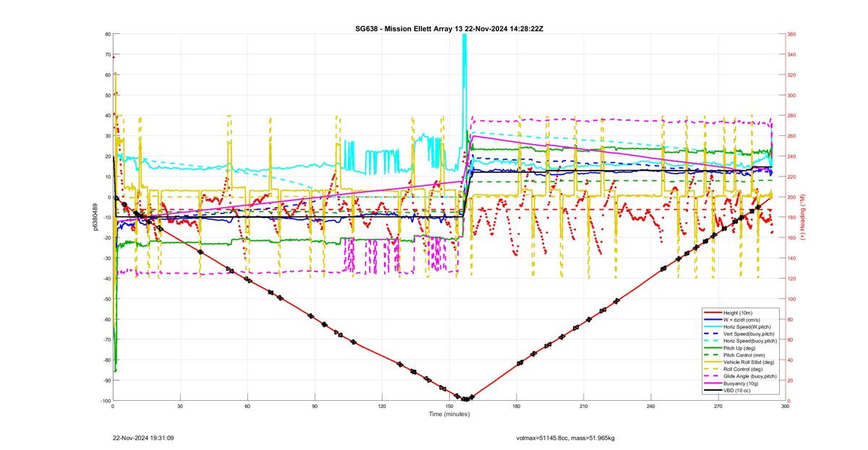Screen dimensions: 868x450
Task: Select the 'VBD (10 cc)' legend entry
Action: tap(738, 390)
